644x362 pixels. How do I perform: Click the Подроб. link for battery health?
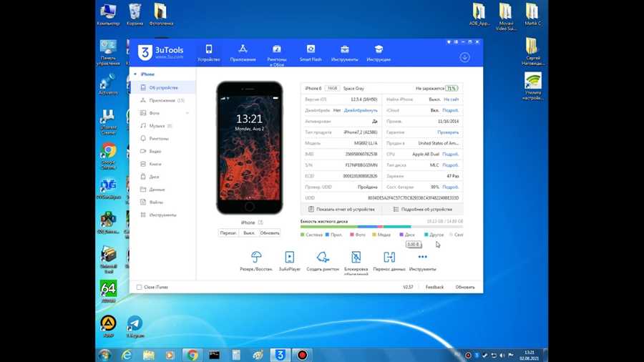(451, 187)
